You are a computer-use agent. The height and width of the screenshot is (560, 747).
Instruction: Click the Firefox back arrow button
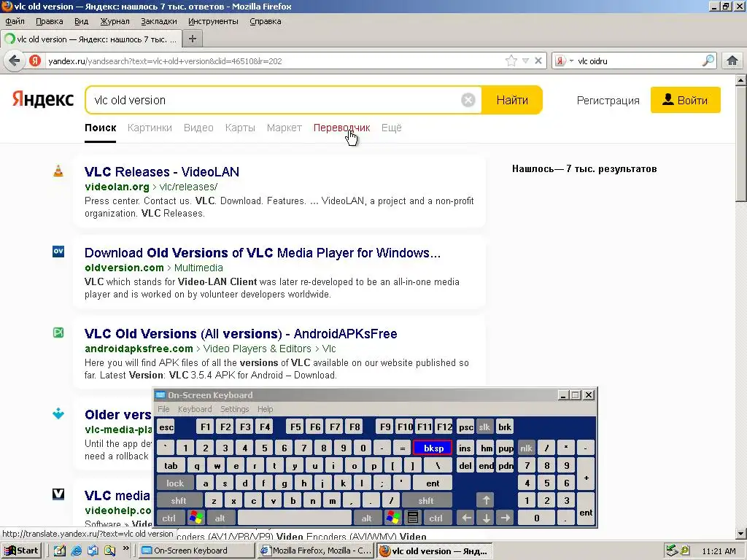click(x=15, y=61)
